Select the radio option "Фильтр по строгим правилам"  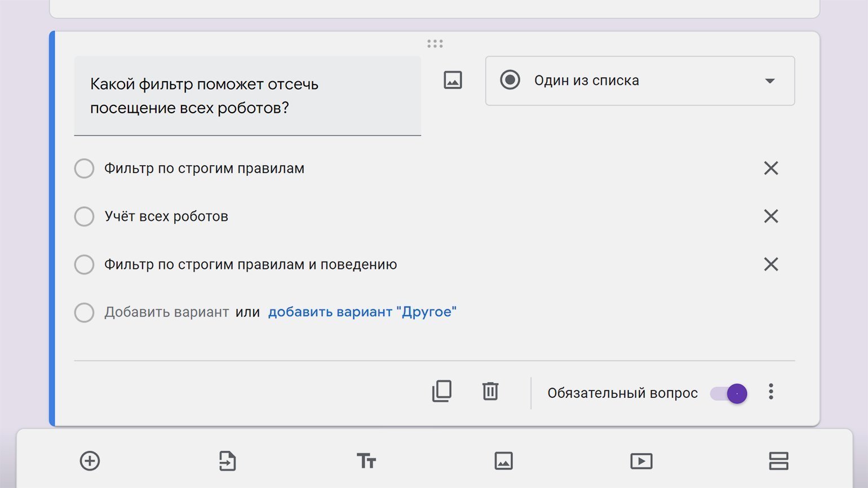click(x=84, y=168)
